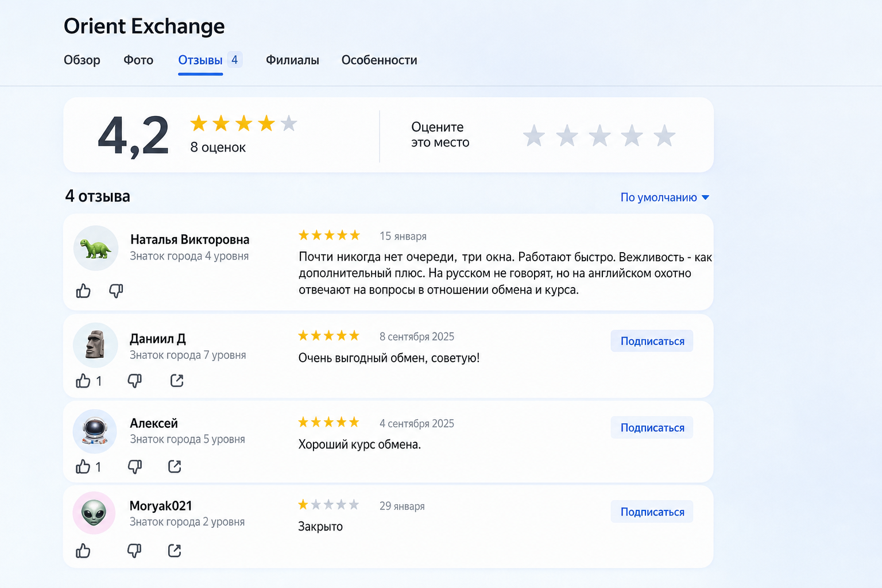
Task: Dislike Алексей's review
Action: [134, 467]
